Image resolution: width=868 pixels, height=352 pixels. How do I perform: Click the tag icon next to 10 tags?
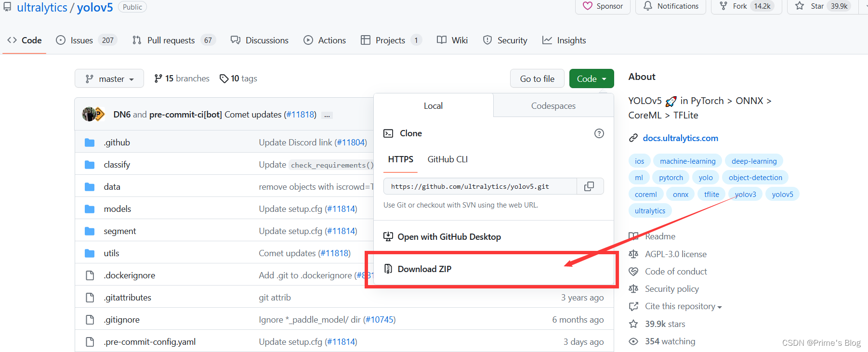(x=224, y=78)
